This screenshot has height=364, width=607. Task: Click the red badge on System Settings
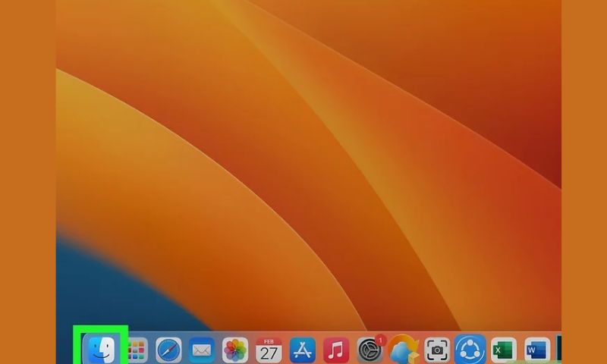381,340
